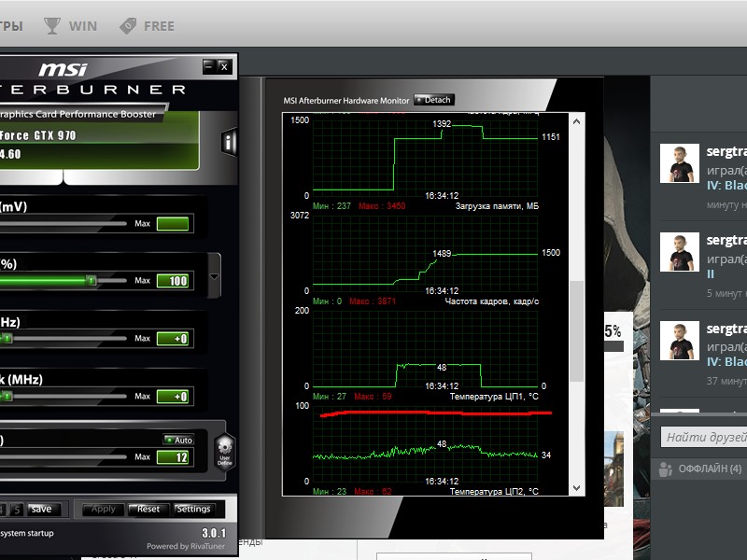This screenshot has height=560, width=747.
Task: Select the fan speed value 12
Action: click(x=173, y=457)
